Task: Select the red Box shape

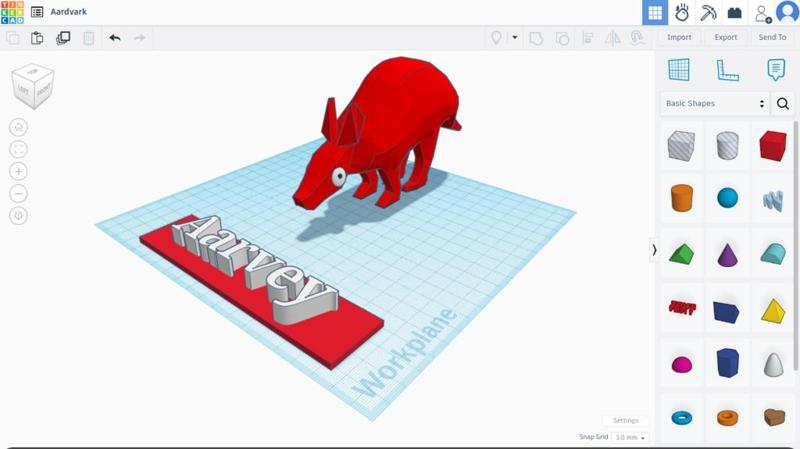Action: point(773,145)
